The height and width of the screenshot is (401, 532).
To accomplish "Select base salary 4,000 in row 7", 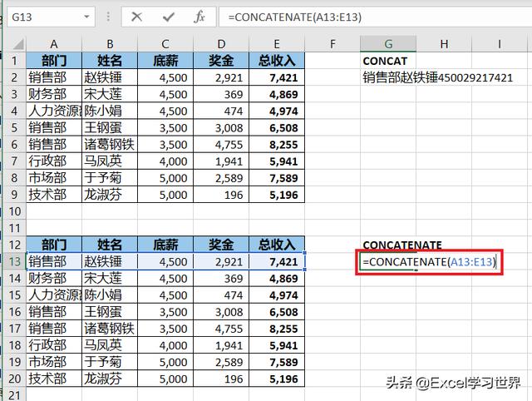I will coord(165,161).
